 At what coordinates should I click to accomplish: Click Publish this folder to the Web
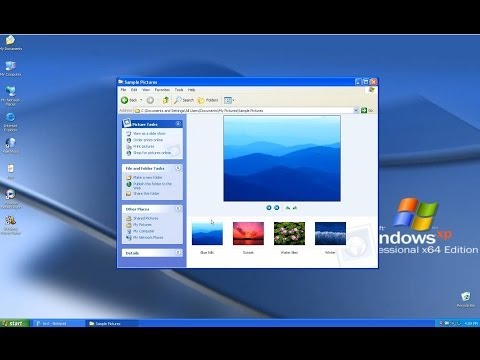tap(149, 186)
